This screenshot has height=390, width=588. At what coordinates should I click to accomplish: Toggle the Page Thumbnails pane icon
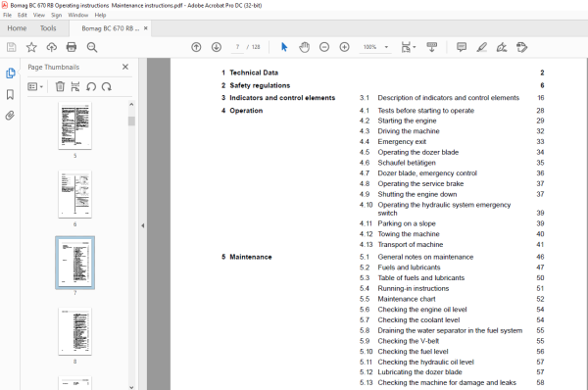pyautogui.click(x=10, y=73)
